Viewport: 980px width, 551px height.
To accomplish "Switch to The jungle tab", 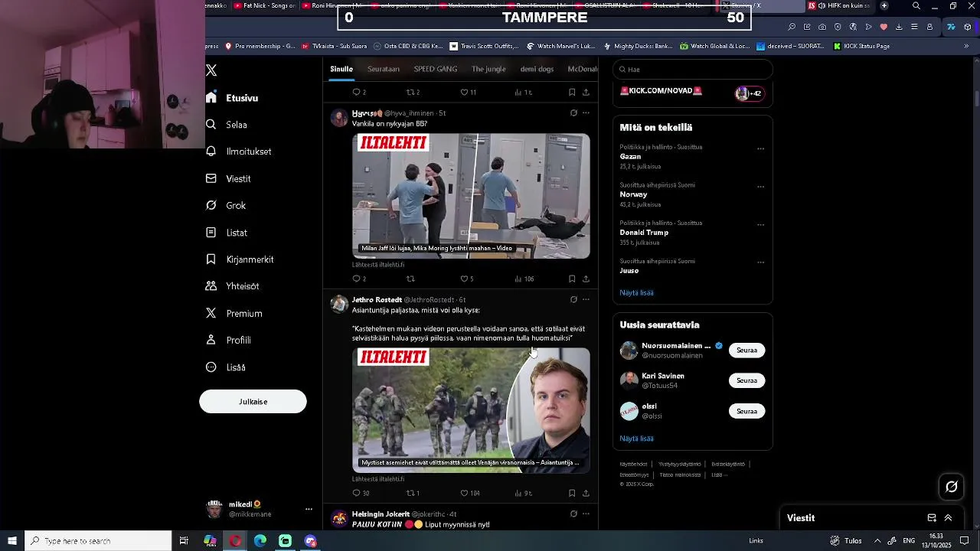I will pyautogui.click(x=488, y=69).
